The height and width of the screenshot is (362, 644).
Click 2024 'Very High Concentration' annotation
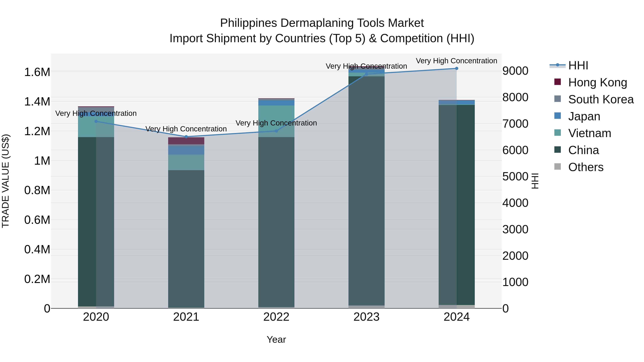coord(457,61)
